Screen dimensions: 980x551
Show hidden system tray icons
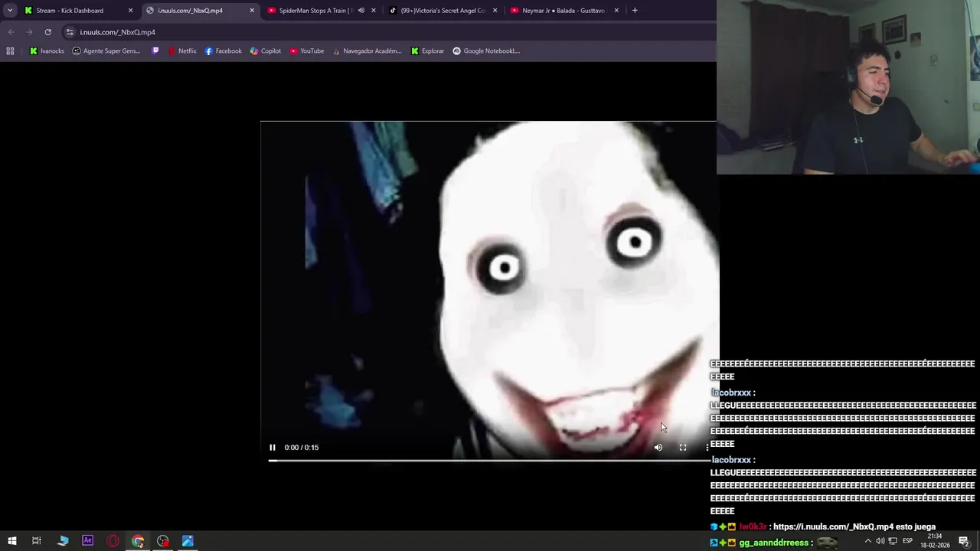coord(867,541)
